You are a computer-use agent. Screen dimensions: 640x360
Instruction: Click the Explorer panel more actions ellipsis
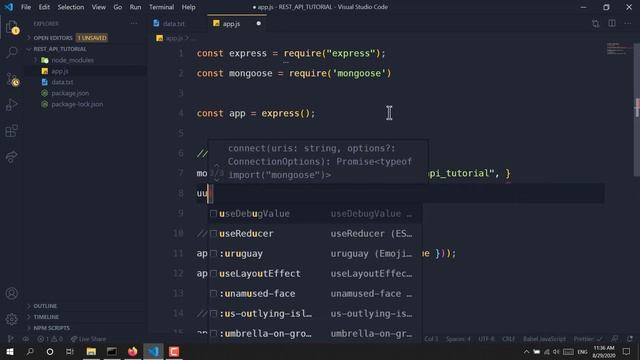coord(134,24)
